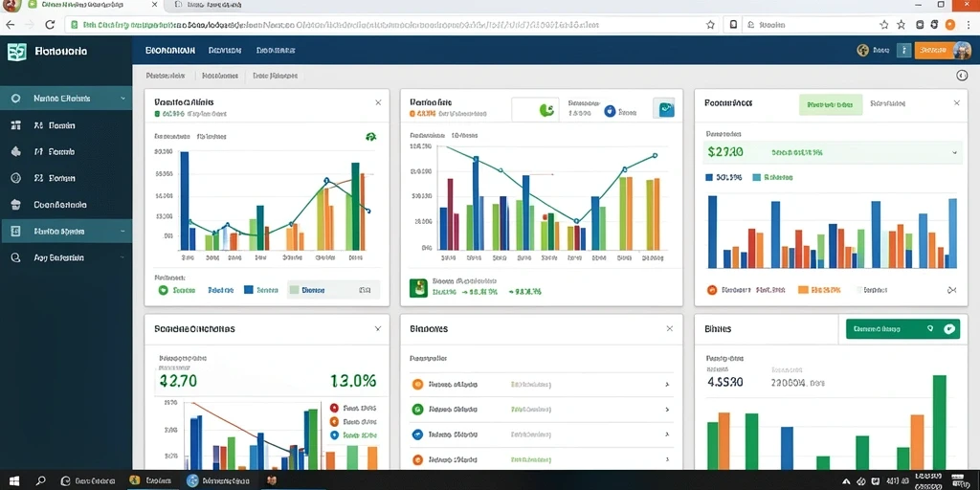The width and height of the screenshot is (980, 490).
Task: Select the first sub-tab under the header
Action: coord(166,76)
